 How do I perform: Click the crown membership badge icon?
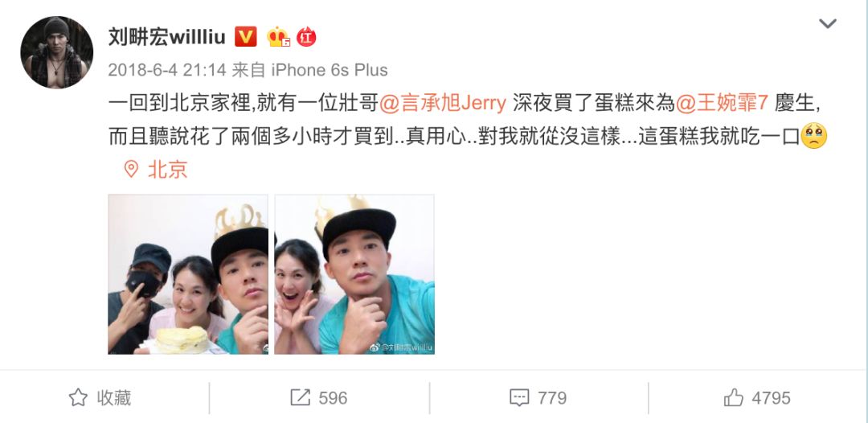point(278,37)
